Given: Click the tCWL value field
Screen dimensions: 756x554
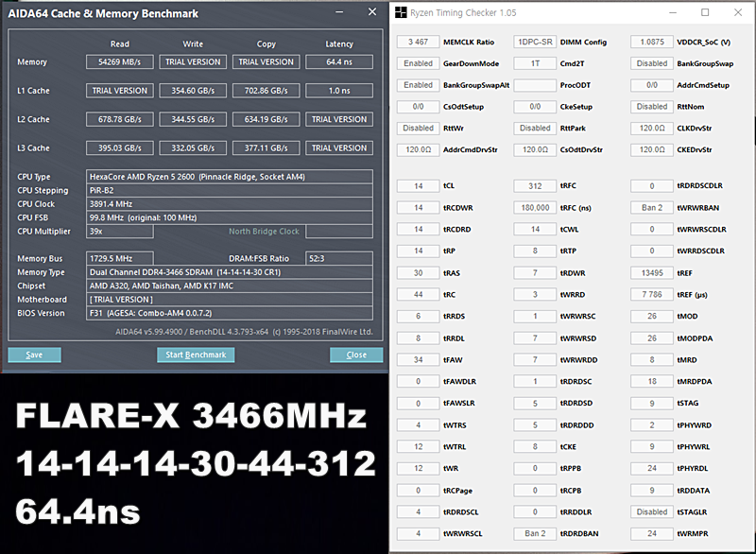Looking at the screenshot, I should 535,229.
